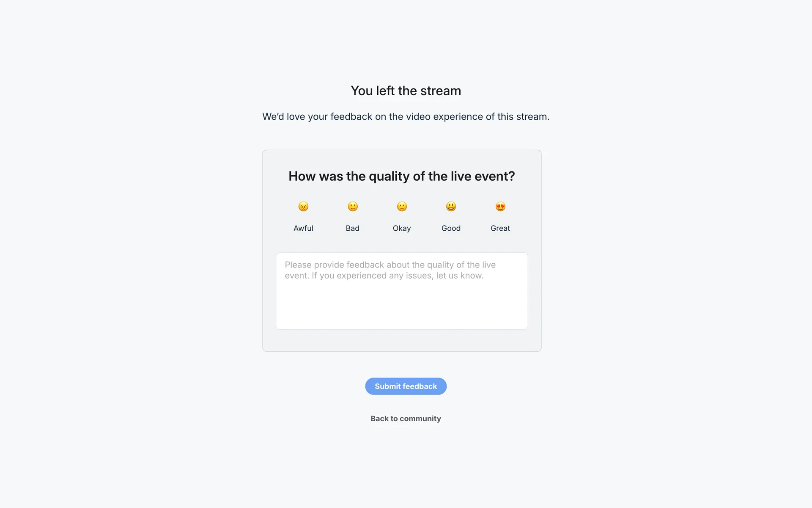Click the 'How was the quality' question heading
This screenshot has height=508, width=812.
pos(401,176)
